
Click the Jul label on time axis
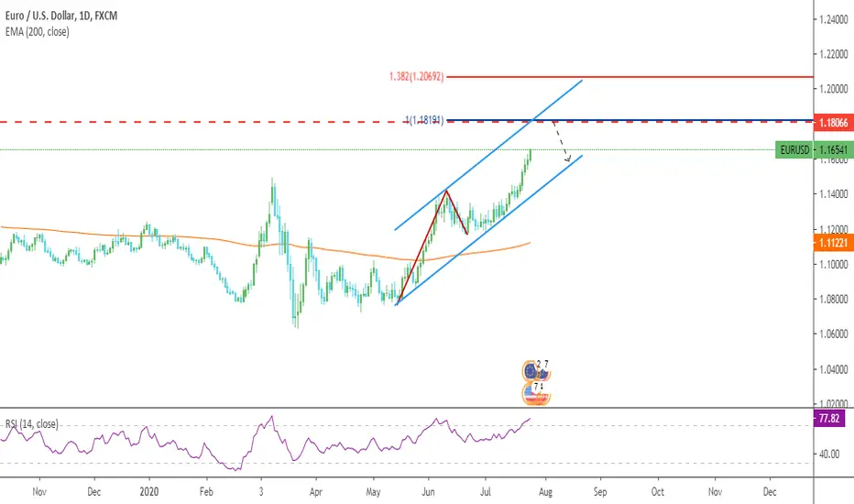(x=486, y=491)
